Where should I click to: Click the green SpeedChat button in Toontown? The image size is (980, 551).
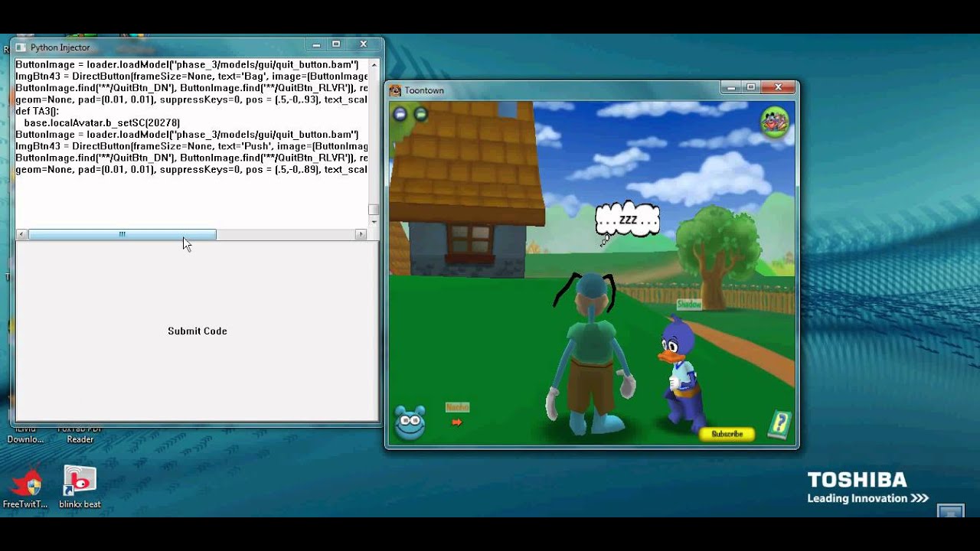(x=420, y=114)
